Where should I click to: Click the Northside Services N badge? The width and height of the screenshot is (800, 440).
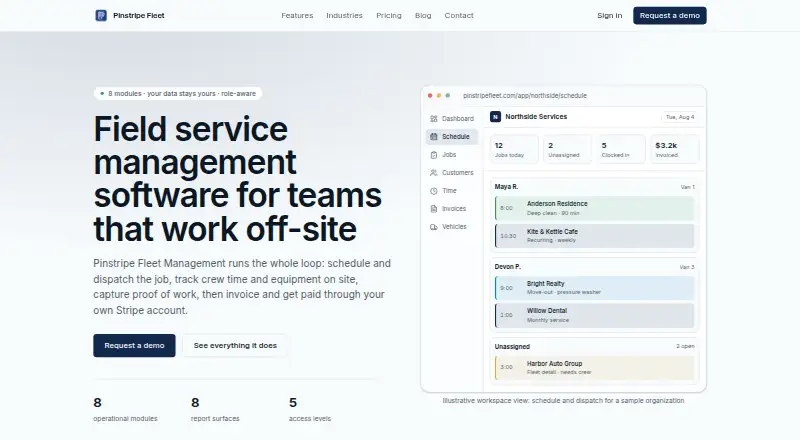(495, 117)
